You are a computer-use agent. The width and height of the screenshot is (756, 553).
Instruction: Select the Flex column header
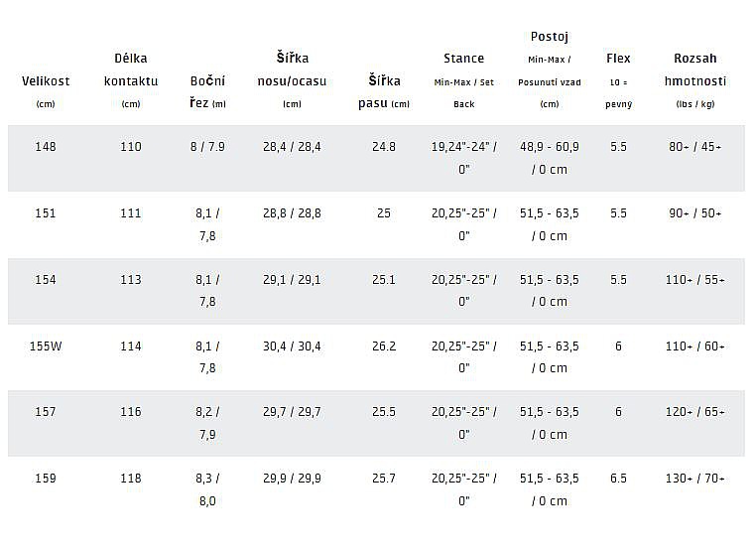click(x=618, y=59)
